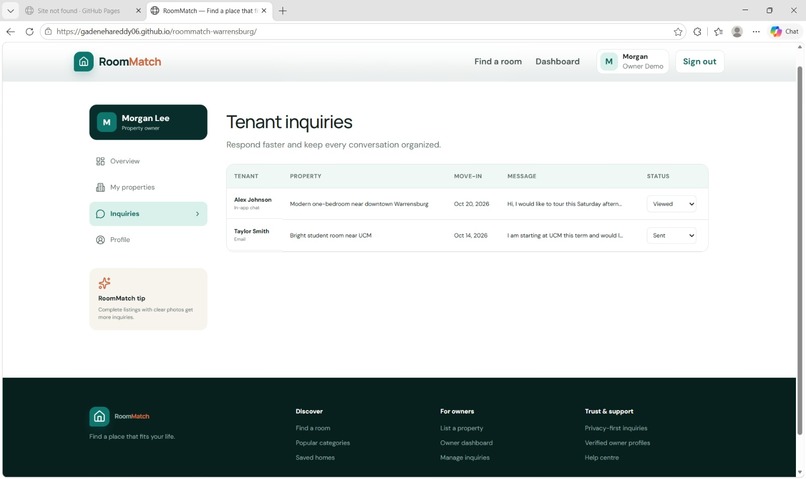Reload the page with refresh icon
Screen dimensions: 806x479
(x=29, y=31)
